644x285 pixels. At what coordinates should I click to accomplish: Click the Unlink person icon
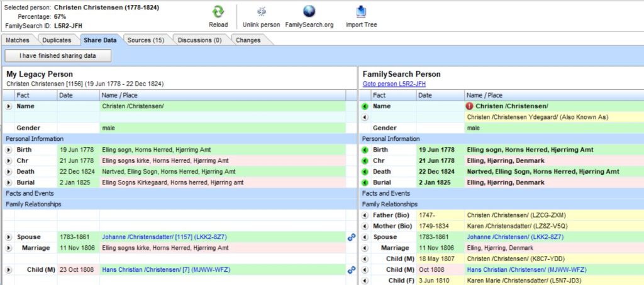[x=261, y=11]
